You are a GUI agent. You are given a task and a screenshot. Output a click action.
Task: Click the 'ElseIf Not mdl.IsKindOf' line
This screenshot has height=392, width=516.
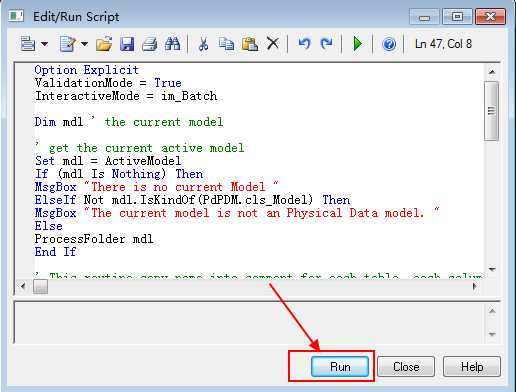(192, 200)
